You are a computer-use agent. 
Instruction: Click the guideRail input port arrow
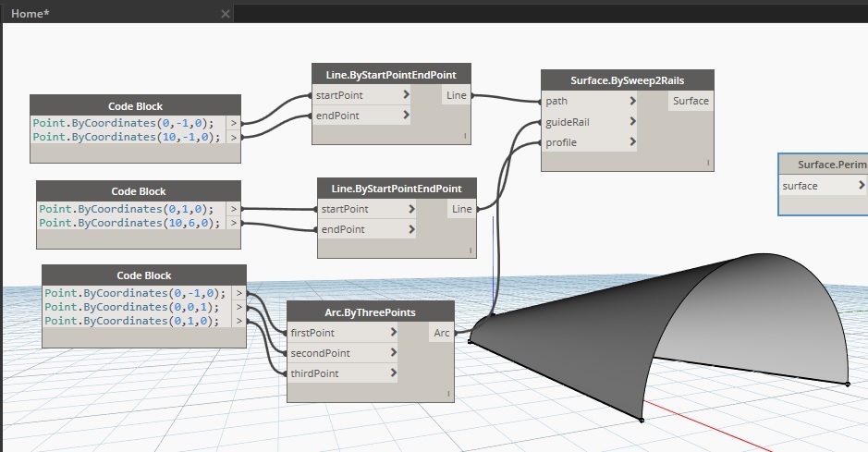pyautogui.click(x=632, y=121)
